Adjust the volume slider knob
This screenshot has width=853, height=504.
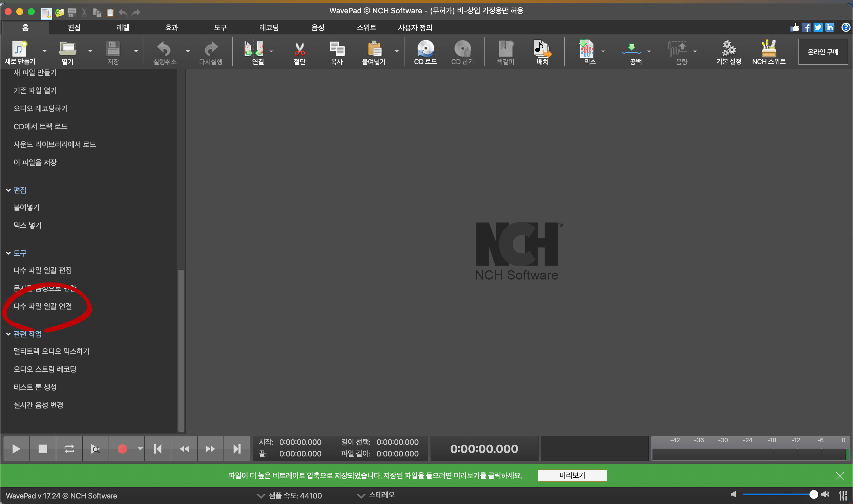(x=813, y=494)
